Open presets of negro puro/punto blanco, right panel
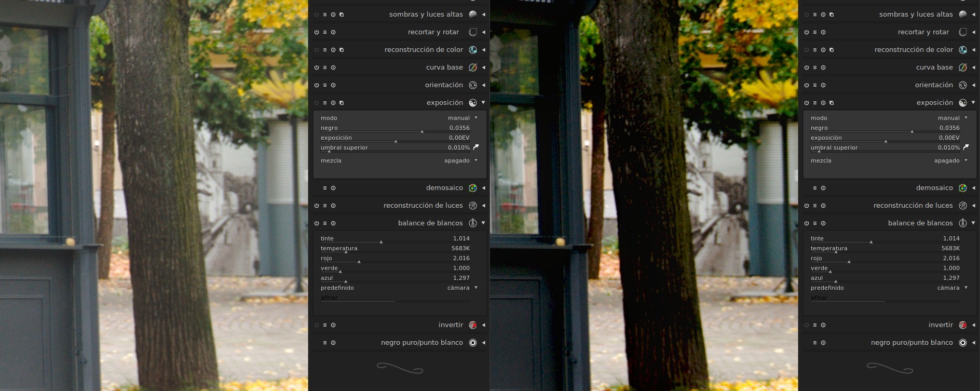Viewport: 980px width, 391px height. [815, 343]
